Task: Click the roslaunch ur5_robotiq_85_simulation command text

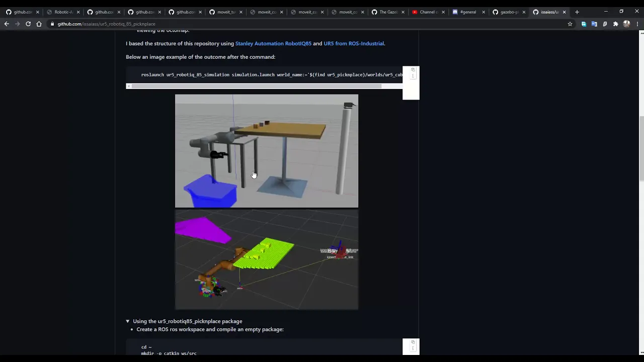Action: 272,75
